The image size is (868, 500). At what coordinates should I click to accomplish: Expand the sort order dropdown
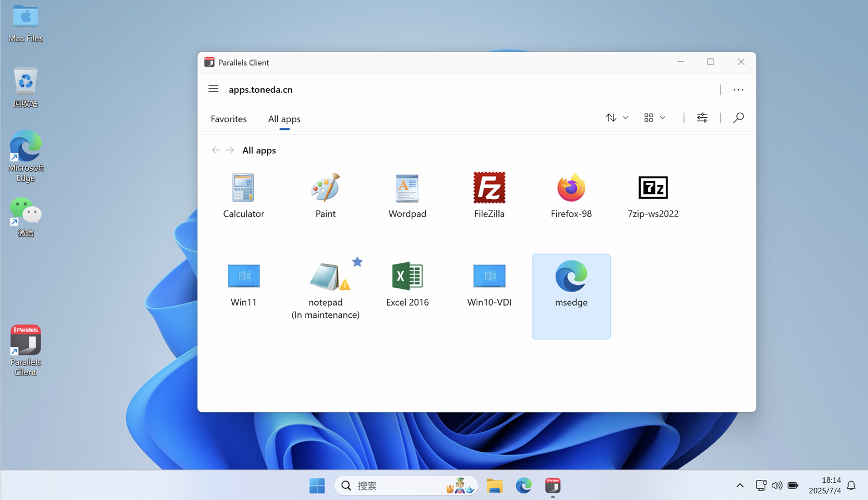[x=617, y=118]
